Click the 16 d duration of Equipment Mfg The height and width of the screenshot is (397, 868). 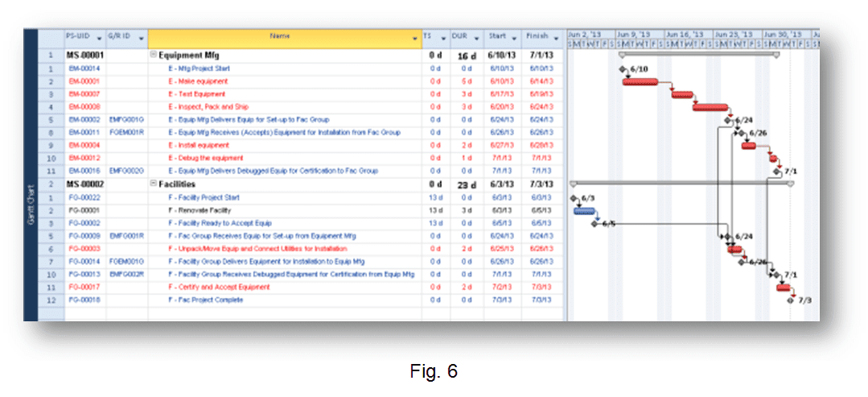pos(467,56)
